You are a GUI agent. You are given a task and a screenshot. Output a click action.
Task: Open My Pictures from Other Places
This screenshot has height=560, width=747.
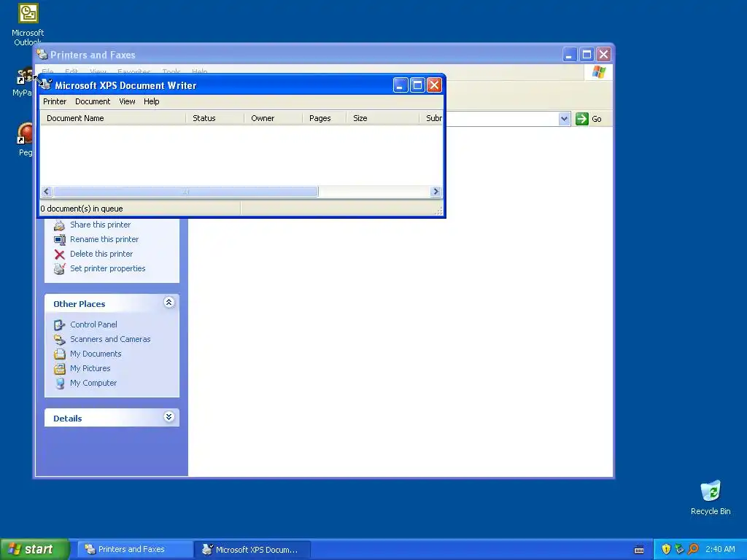coord(90,368)
